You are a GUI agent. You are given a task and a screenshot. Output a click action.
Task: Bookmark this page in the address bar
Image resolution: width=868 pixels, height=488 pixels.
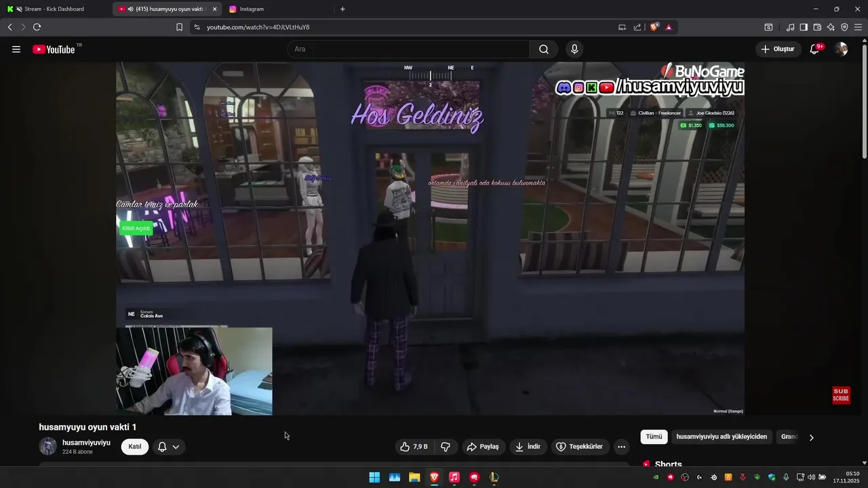(179, 27)
